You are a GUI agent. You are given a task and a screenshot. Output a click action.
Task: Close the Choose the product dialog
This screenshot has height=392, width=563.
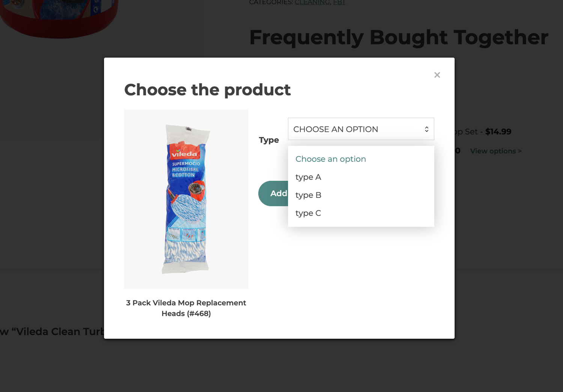pos(437,75)
